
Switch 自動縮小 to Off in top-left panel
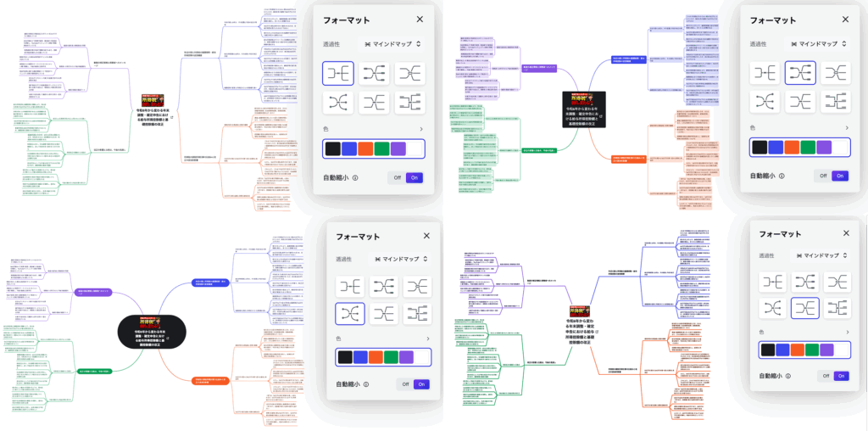[x=395, y=178]
